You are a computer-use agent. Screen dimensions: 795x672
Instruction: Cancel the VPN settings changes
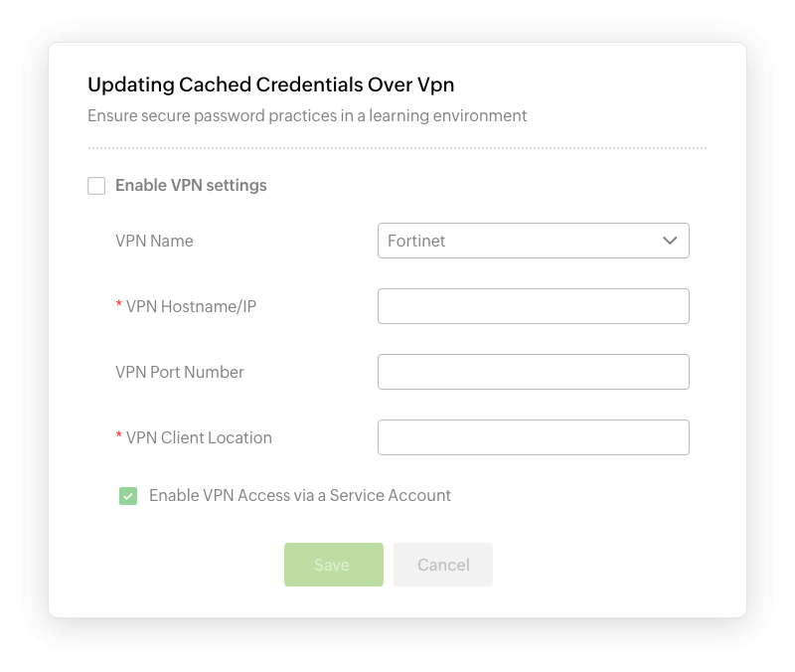[442, 565]
